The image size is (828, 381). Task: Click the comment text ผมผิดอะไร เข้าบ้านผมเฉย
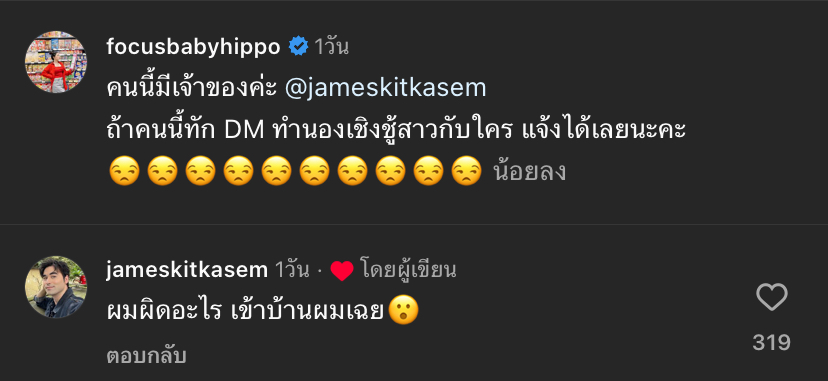tap(244, 311)
